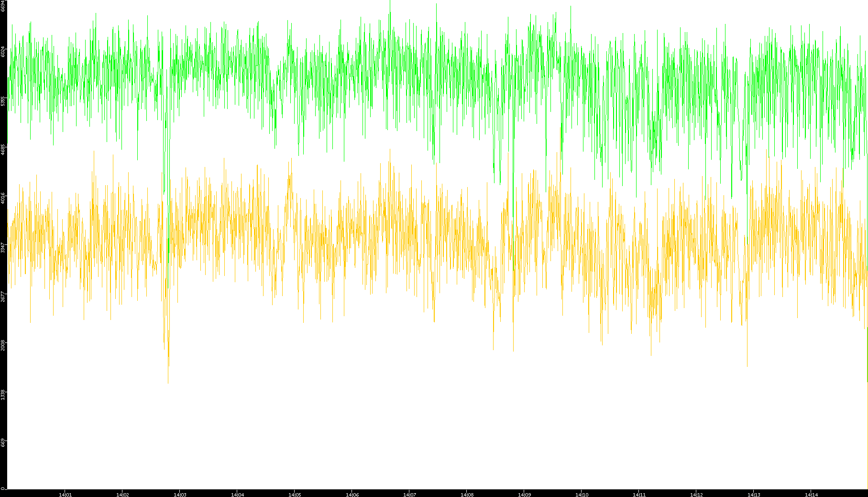The image size is (868, 497).
Task: Select the 14:02 time label
Action: [122, 495]
